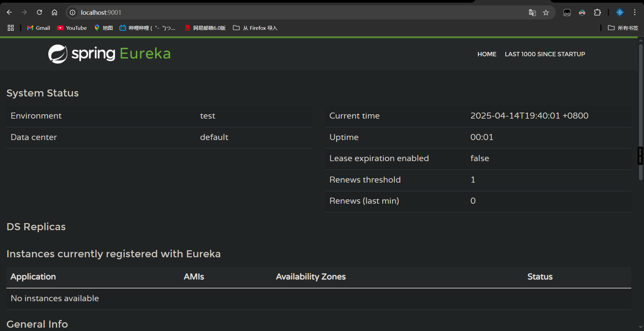Screen dimensions: 644x331
Task: Open the YouTube bookmark
Action: coord(72,28)
